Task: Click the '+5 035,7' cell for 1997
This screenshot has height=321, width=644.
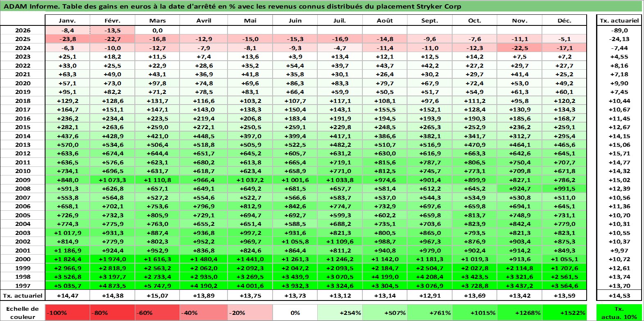Action: [x=67, y=286]
